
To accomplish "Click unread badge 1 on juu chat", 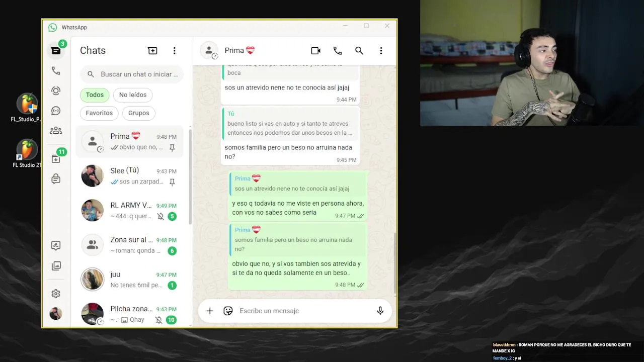I will pyautogui.click(x=172, y=286).
